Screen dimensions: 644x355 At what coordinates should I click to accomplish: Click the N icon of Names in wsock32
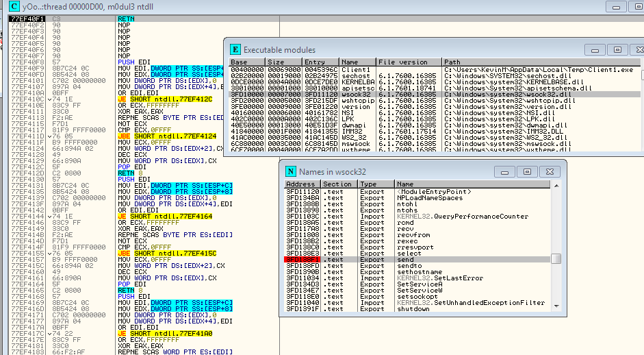[x=291, y=171]
